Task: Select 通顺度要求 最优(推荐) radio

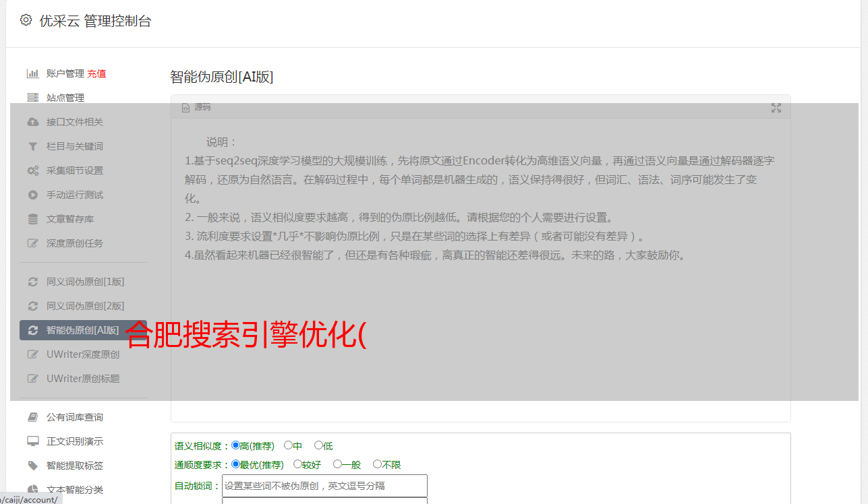Action: [x=235, y=464]
